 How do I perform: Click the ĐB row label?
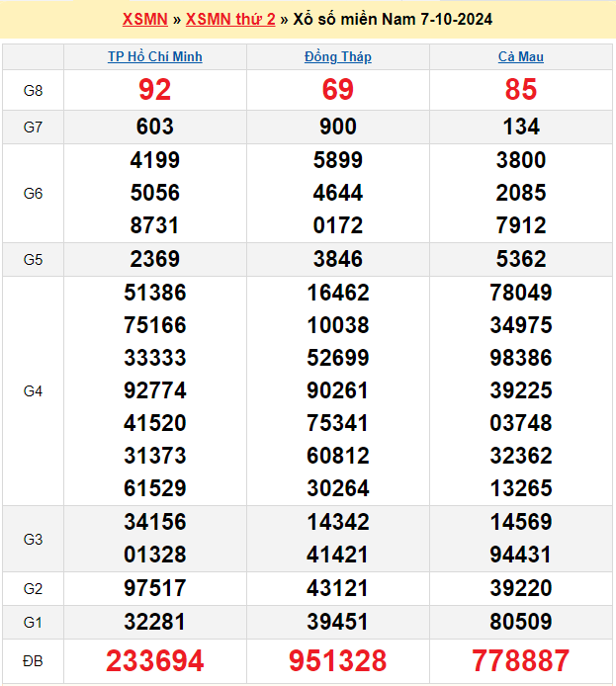coord(33,660)
